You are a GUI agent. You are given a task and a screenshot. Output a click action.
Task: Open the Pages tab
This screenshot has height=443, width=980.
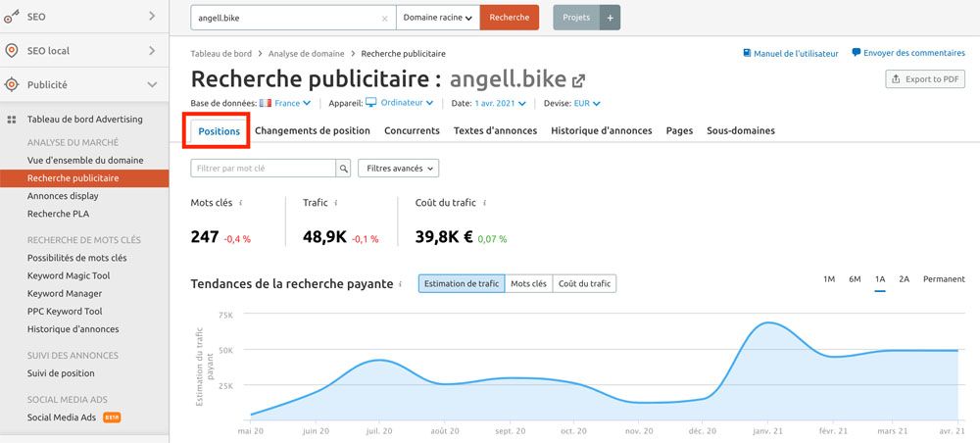point(679,130)
